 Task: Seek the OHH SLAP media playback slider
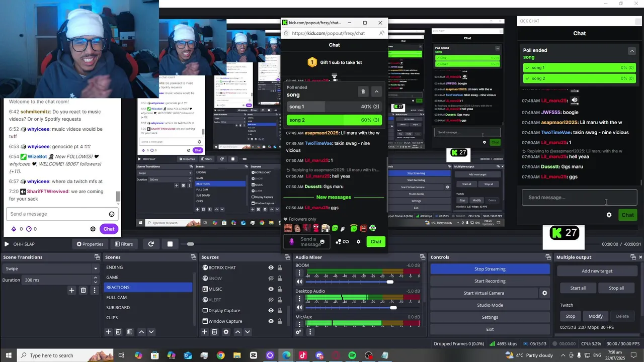(190, 244)
